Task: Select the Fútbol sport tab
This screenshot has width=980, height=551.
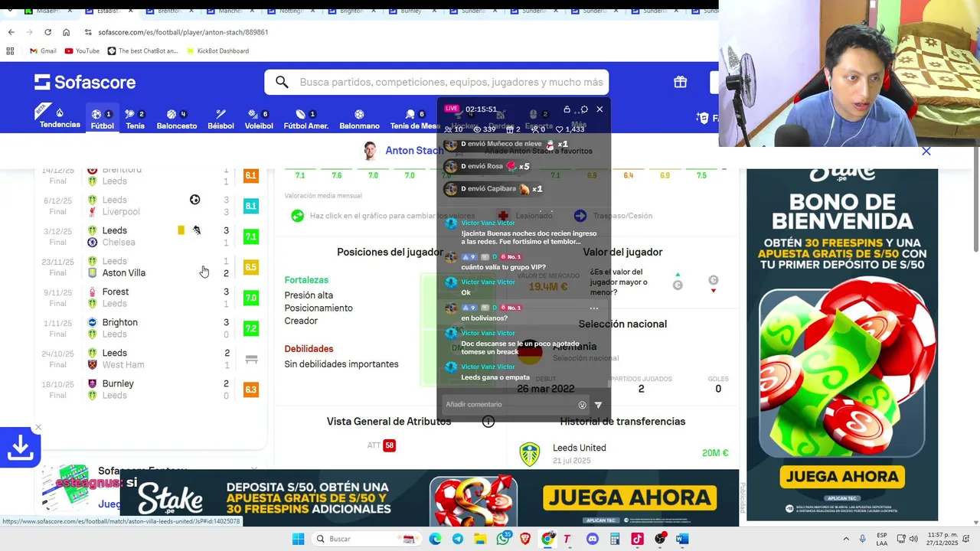Action: click(102, 119)
